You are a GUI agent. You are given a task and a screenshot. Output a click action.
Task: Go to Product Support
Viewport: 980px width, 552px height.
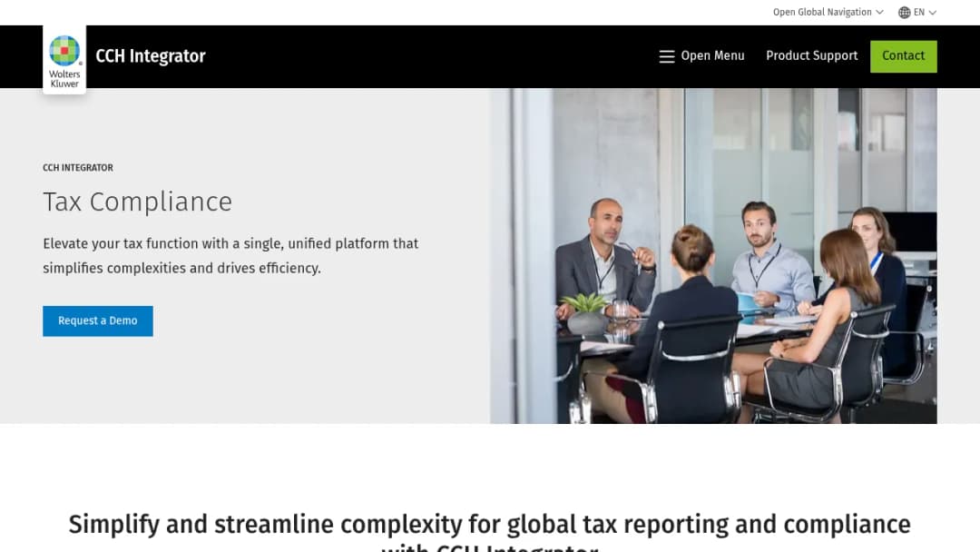tap(811, 56)
